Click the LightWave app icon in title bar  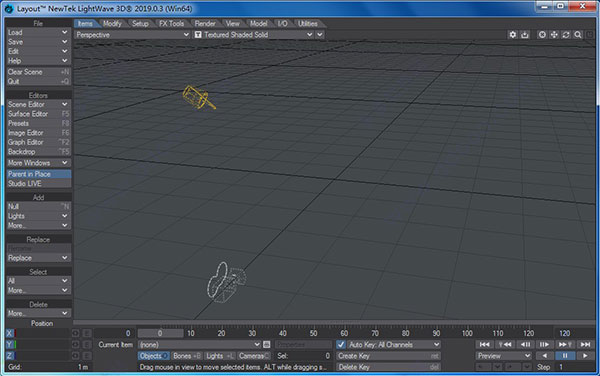pos(9,8)
